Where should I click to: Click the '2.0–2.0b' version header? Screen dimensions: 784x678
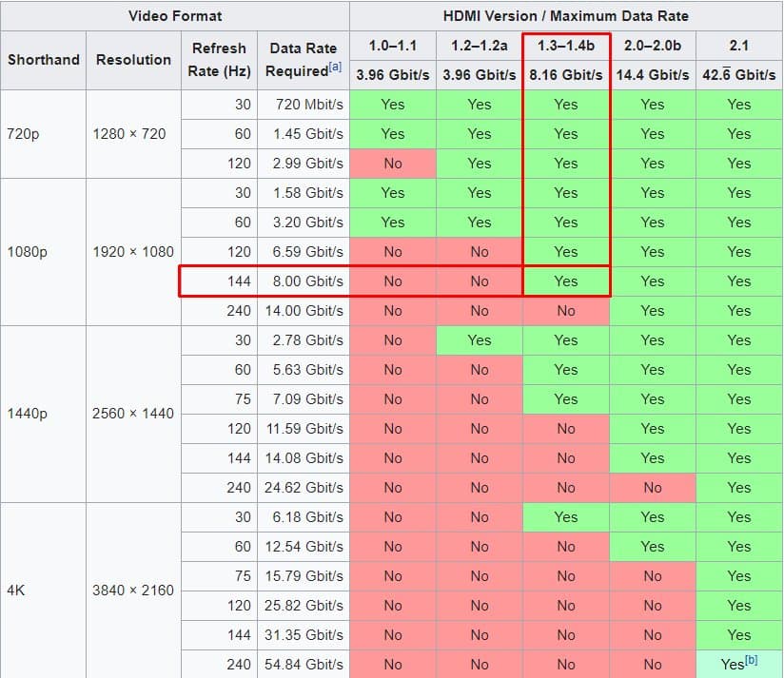click(x=653, y=46)
